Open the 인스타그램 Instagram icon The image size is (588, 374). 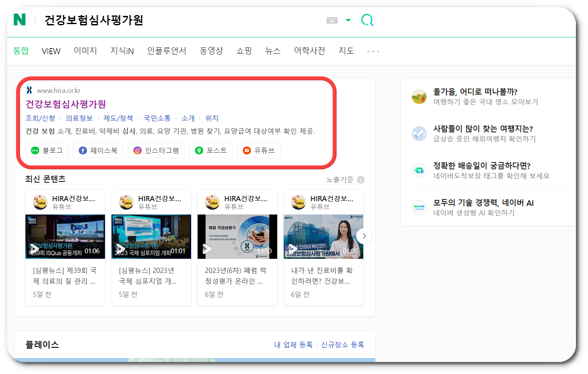click(137, 150)
